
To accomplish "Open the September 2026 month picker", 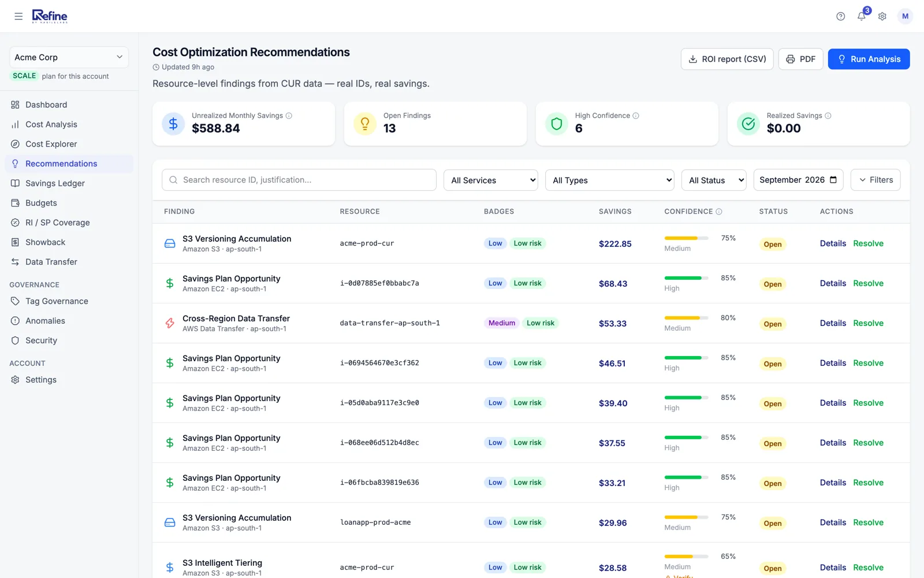I will click(x=798, y=180).
